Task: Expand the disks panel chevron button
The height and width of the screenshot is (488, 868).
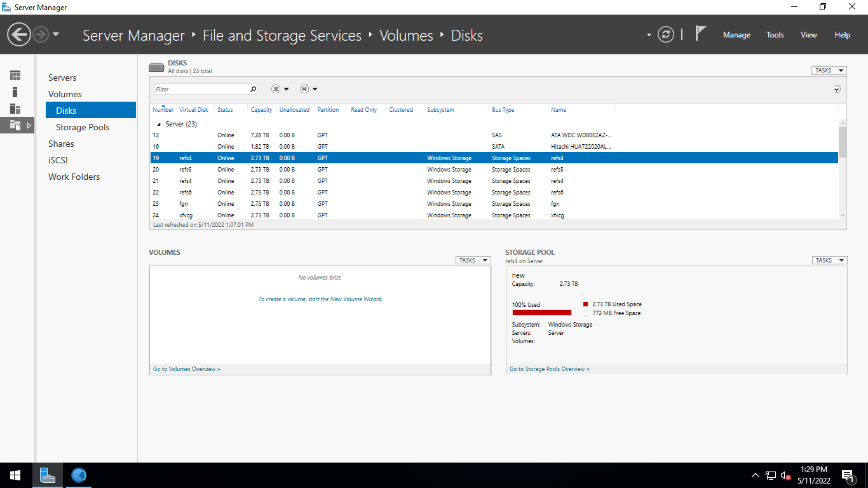Action: 837,90
